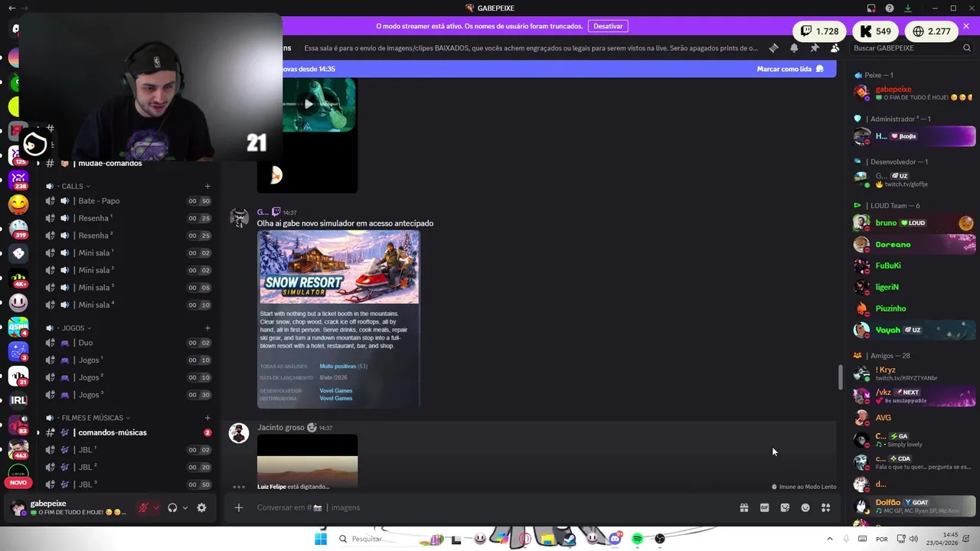980x551 pixels.
Task: Join the Bate - Papo voice channel
Action: (128, 201)
